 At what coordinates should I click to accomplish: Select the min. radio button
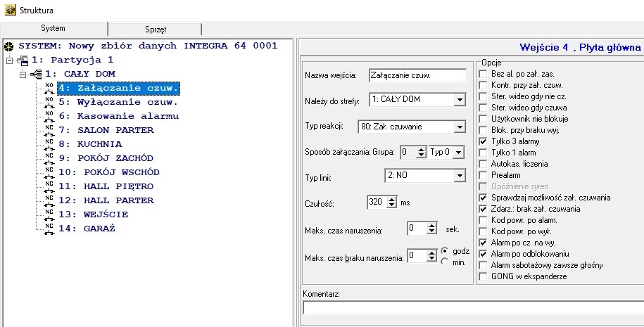[444, 262]
